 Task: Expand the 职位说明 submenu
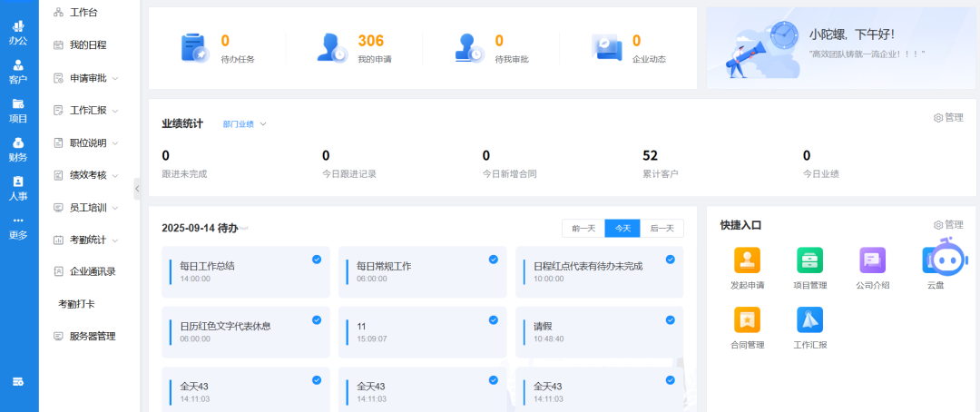(115, 143)
